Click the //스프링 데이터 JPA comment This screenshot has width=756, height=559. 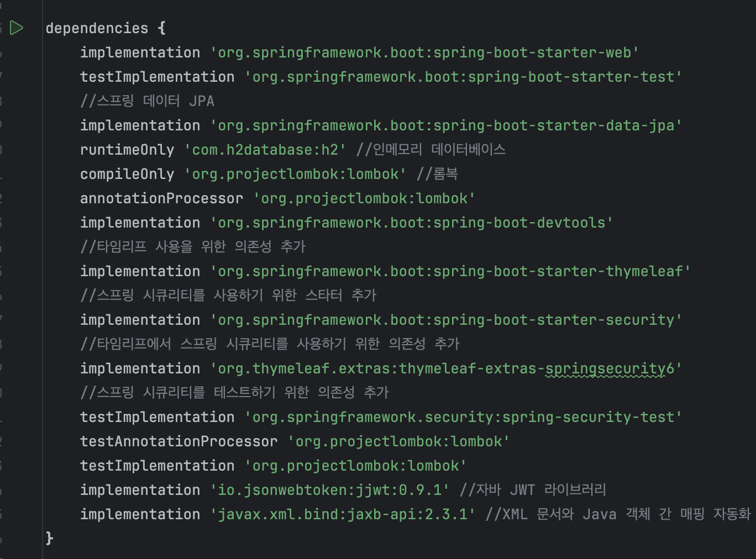pyautogui.click(x=147, y=101)
